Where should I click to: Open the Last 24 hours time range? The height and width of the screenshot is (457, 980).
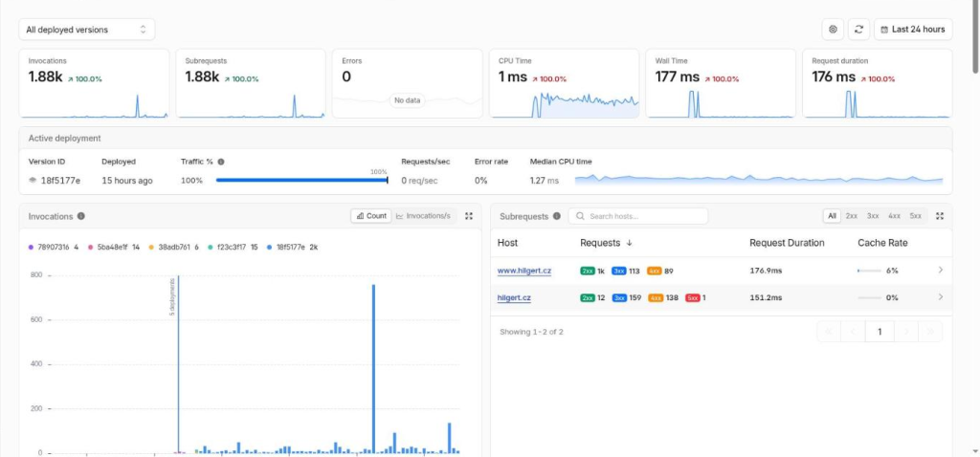[x=913, y=30]
